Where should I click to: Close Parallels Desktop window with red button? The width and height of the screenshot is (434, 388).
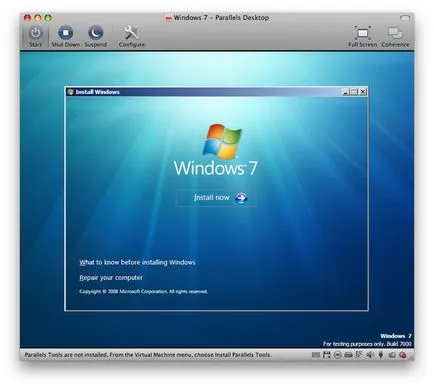pos(27,18)
